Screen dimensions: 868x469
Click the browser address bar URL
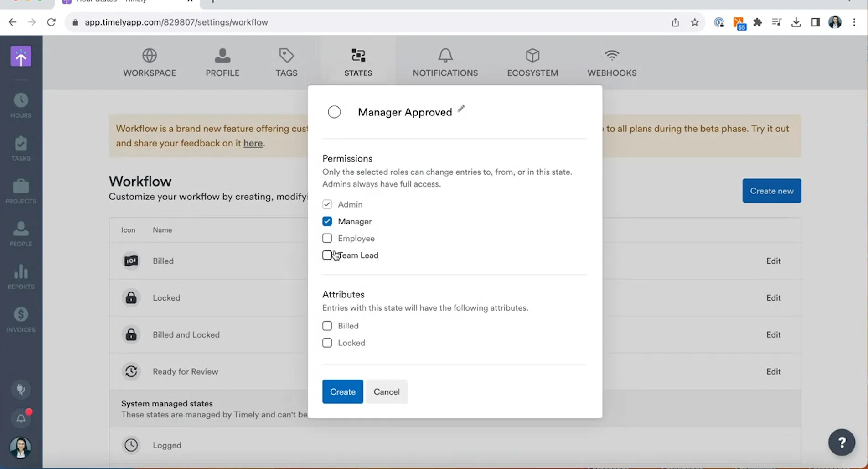pos(176,22)
